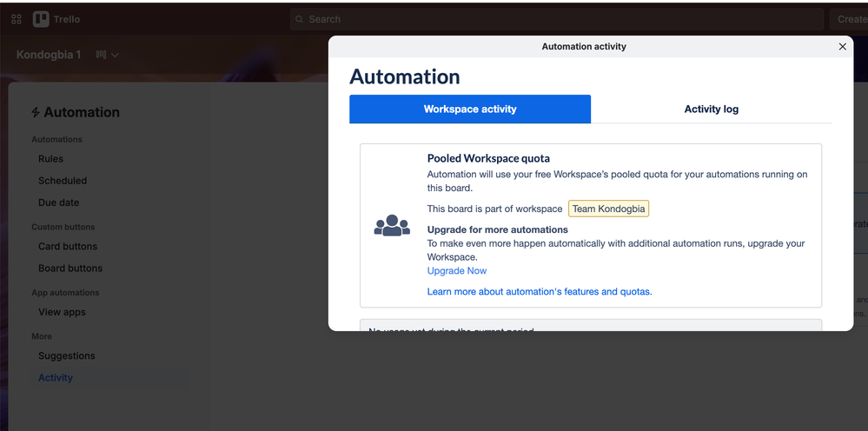Open the app switcher grid icon
Viewport: 868px width, 431px height.
(x=16, y=19)
